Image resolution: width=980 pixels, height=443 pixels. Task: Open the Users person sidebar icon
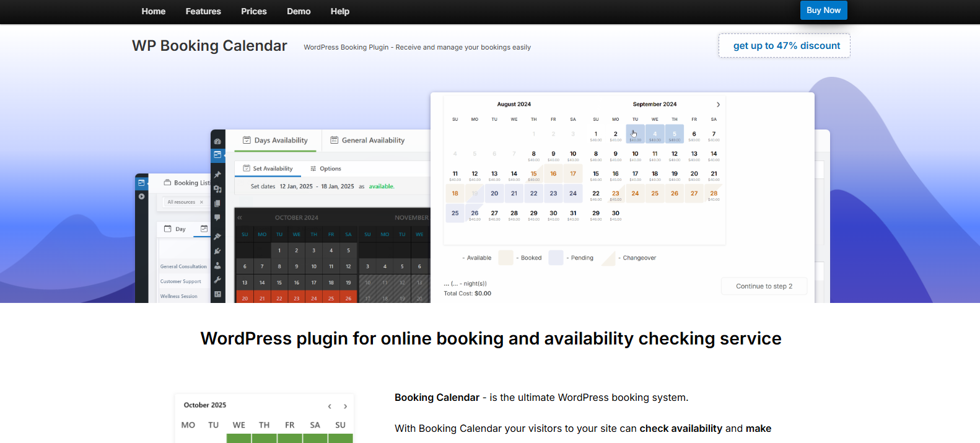click(217, 265)
